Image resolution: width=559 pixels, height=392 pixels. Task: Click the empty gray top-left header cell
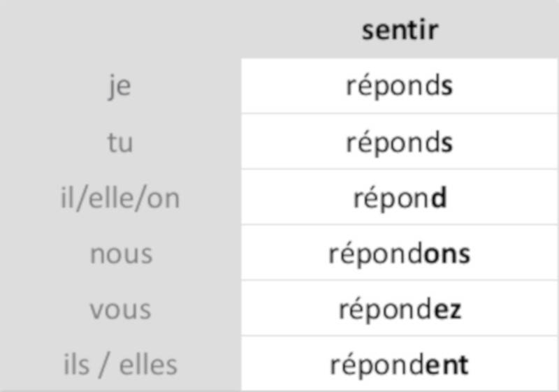tap(120, 30)
